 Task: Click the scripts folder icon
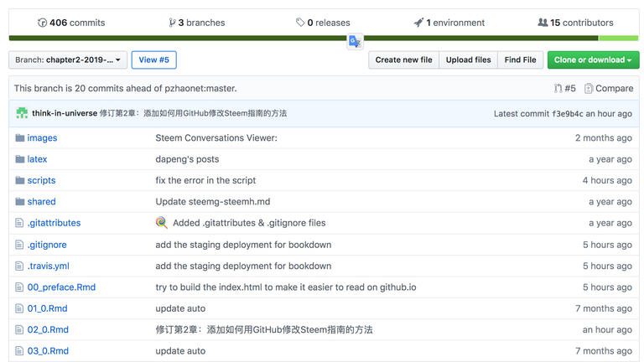click(20, 180)
